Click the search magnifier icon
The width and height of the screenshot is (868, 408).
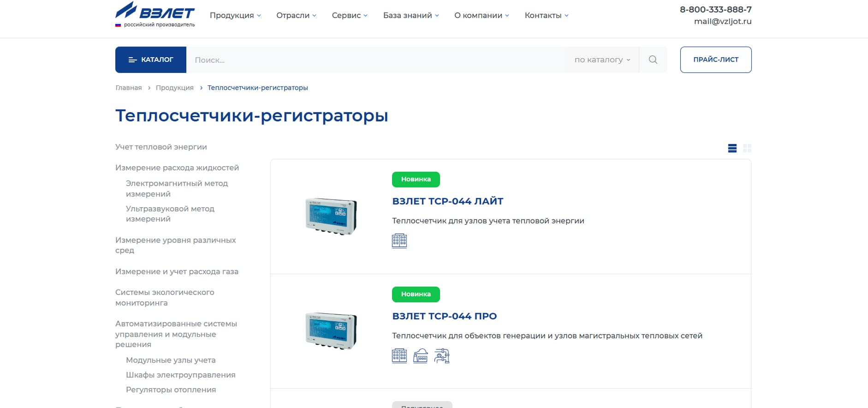(x=653, y=60)
